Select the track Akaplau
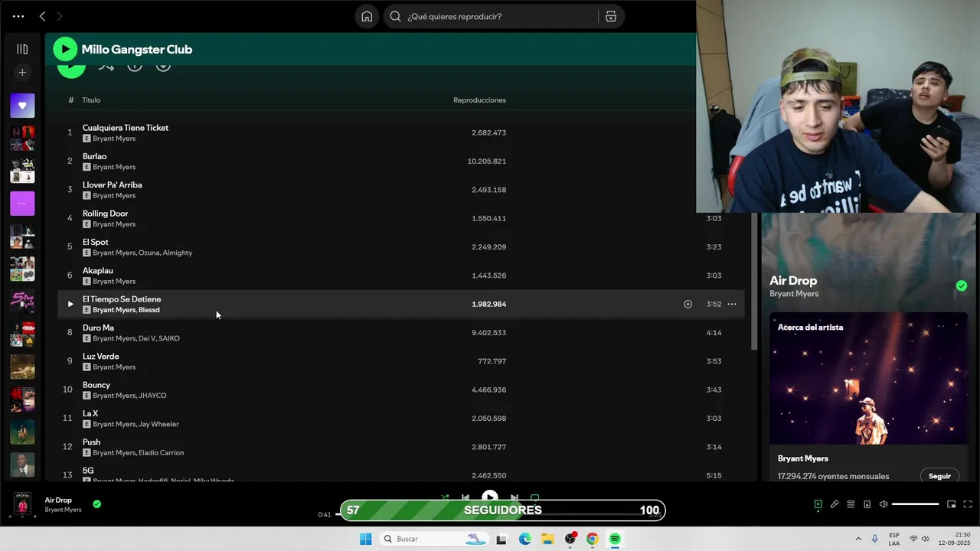980x551 pixels. pos(98,270)
